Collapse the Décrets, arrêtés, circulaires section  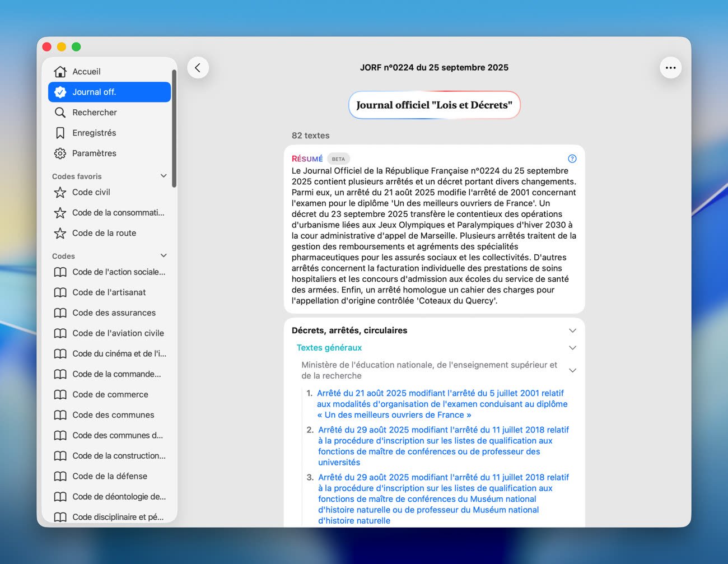pos(572,330)
